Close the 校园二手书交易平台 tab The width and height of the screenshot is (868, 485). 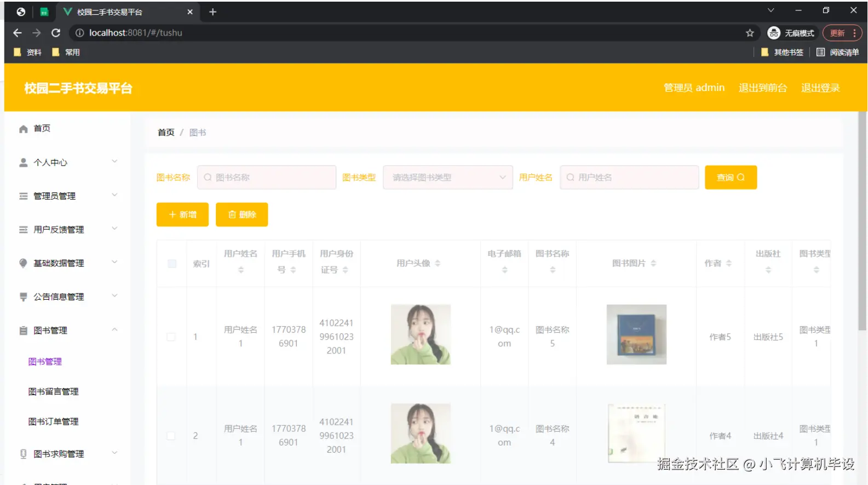pos(190,12)
